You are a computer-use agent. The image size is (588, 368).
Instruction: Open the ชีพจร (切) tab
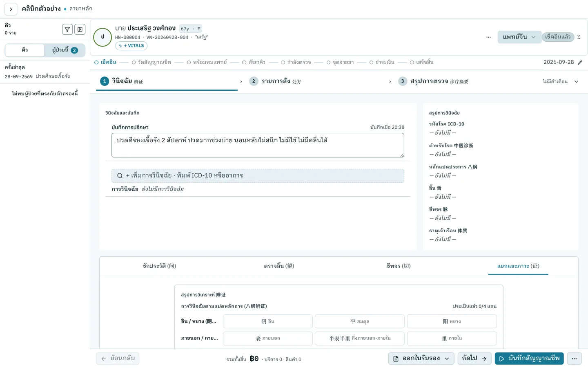399,266
